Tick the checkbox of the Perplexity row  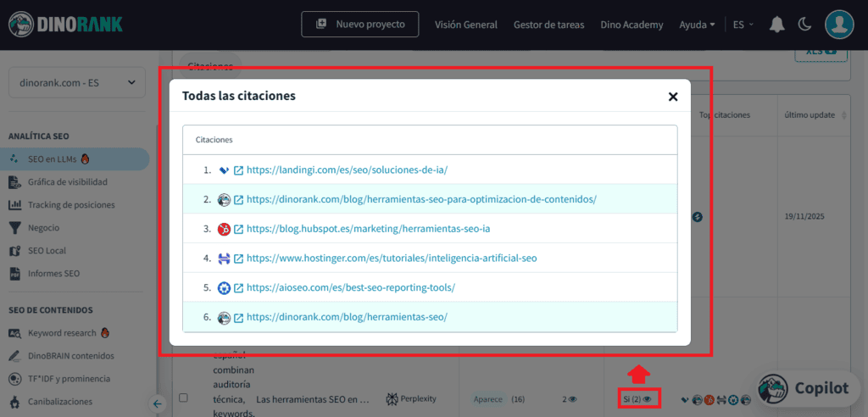point(184,398)
